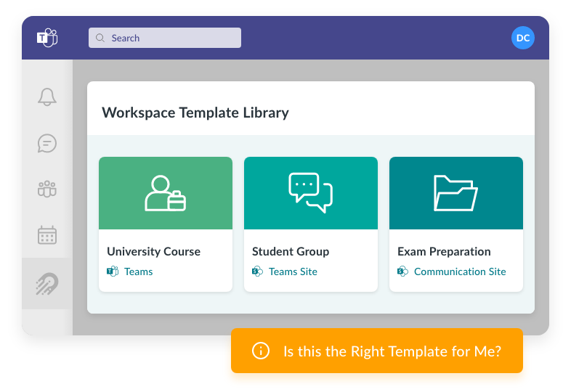571x392 pixels.
Task: Click the SharePoint icon beside Communication Site
Action: point(403,271)
